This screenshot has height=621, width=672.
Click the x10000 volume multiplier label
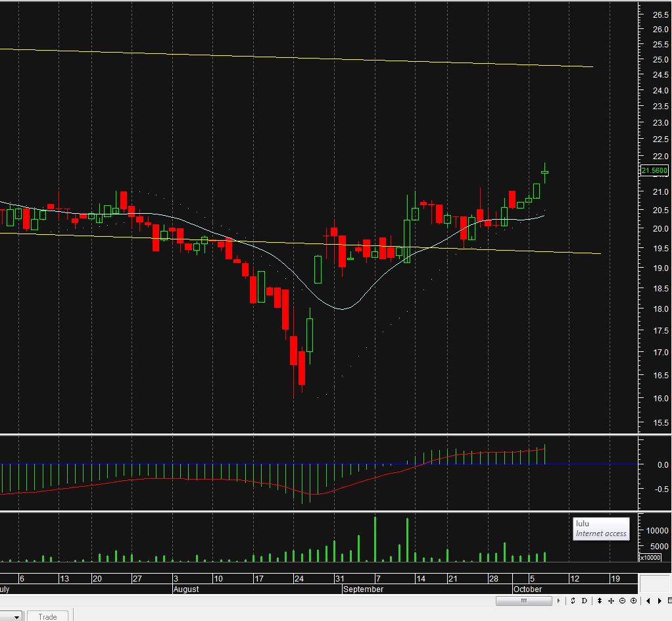[650, 558]
